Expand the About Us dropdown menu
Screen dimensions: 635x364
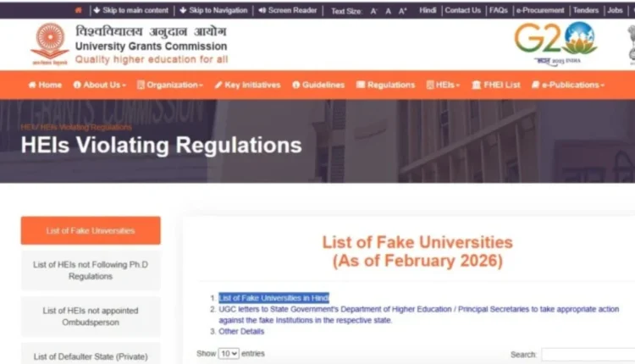(x=100, y=85)
